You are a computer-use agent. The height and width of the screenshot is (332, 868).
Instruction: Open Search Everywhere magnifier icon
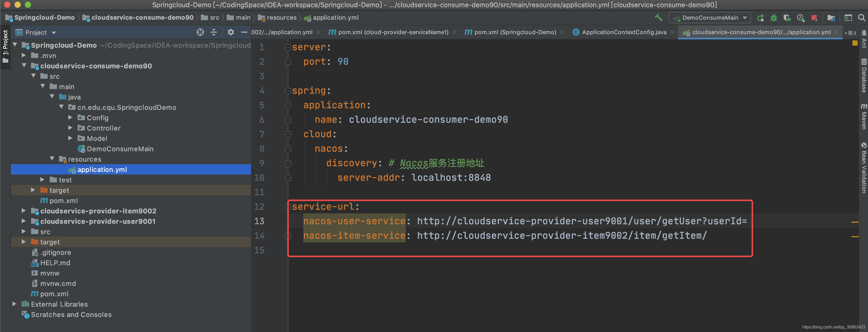861,18
